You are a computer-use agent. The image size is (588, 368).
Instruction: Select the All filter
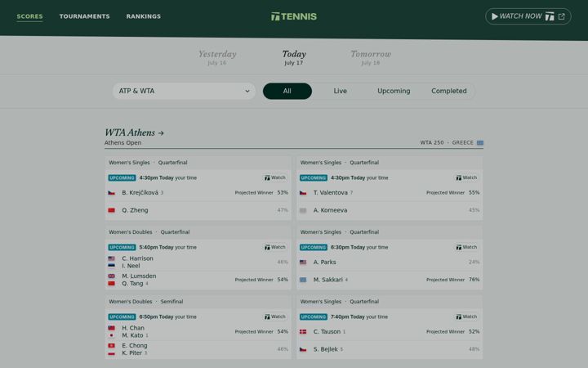(x=287, y=92)
